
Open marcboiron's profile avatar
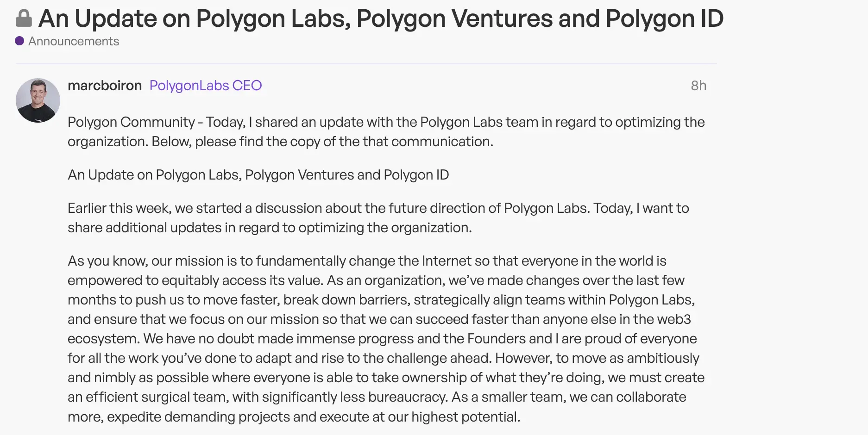(38, 100)
